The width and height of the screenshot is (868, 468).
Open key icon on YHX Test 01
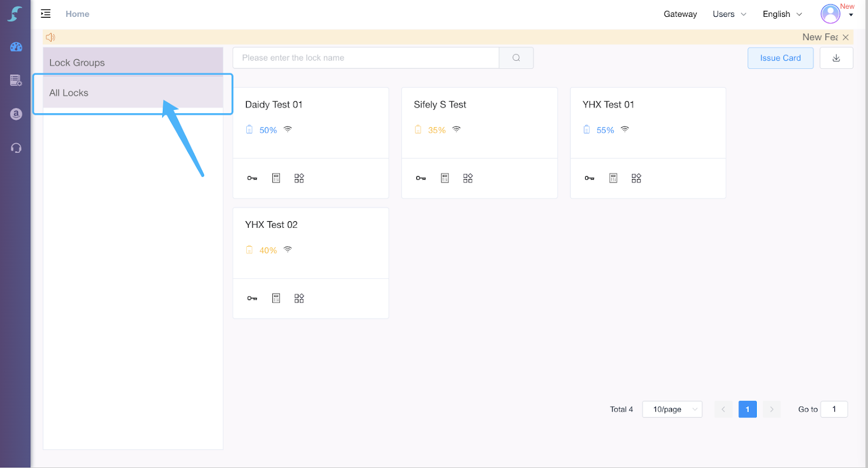pos(590,178)
